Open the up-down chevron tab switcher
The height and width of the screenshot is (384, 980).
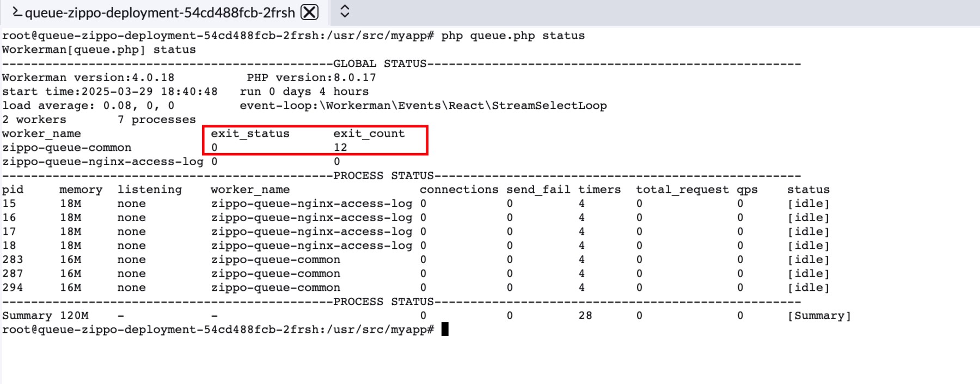point(345,11)
